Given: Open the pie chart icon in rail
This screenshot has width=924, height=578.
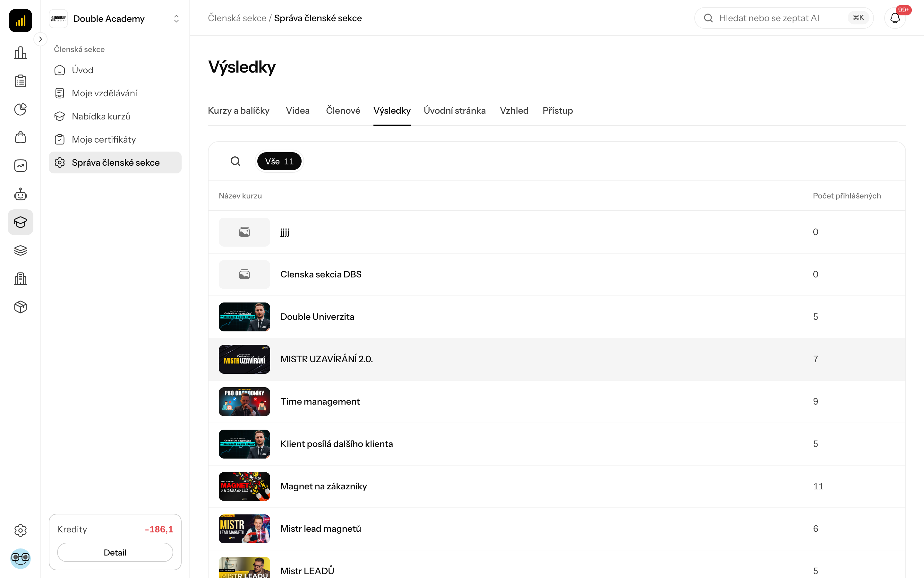Looking at the screenshot, I should (20, 109).
